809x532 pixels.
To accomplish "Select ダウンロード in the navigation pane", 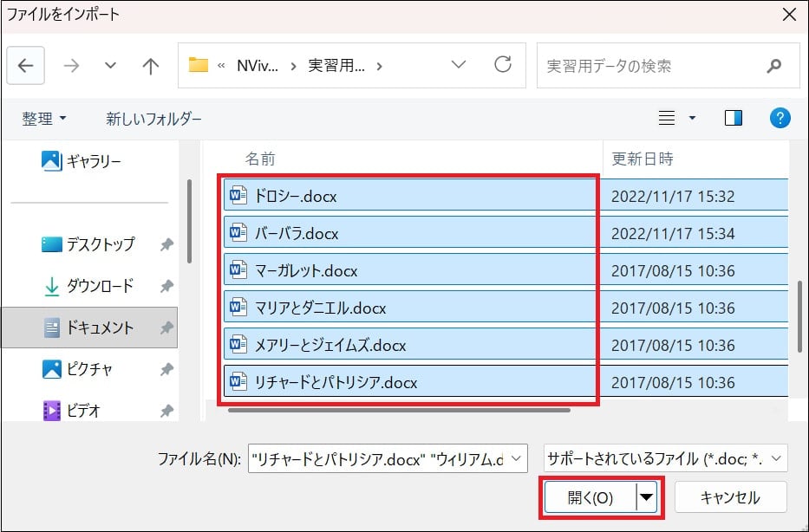I will [x=100, y=286].
